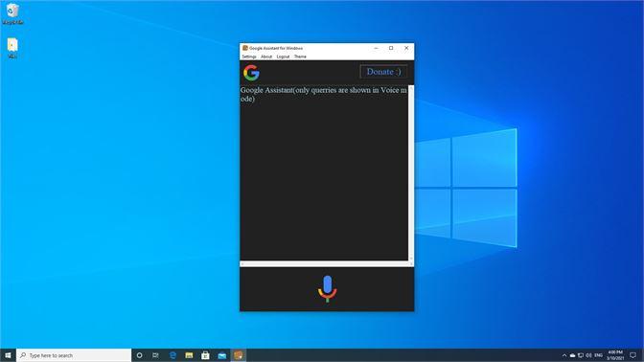Image resolution: width=644 pixels, height=362 pixels.
Task: Click the Google Assistant title bar app icon
Action: pyautogui.click(x=245, y=48)
